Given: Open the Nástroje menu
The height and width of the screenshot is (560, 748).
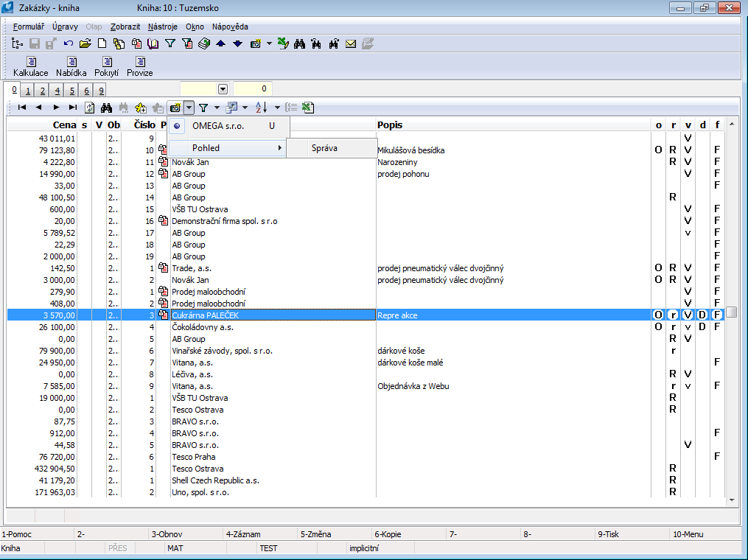Looking at the screenshot, I should tap(162, 27).
